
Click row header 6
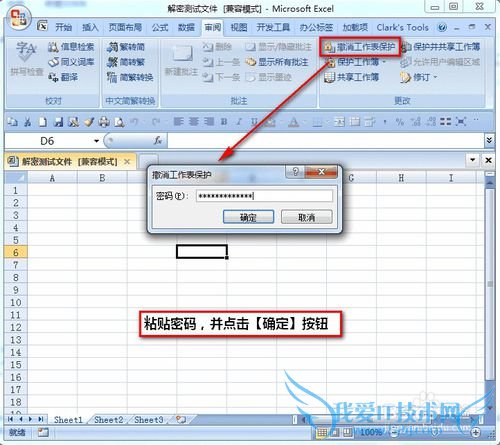click(x=16, y=252)
